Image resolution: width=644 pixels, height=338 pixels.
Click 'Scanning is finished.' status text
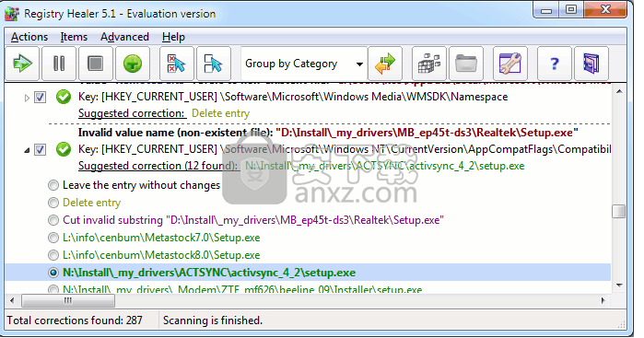coord(213,321)
